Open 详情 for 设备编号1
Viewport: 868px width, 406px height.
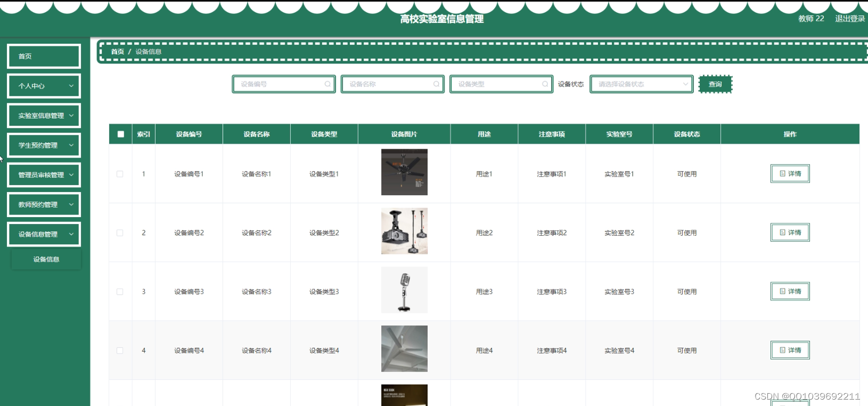(x=790, y=173)
